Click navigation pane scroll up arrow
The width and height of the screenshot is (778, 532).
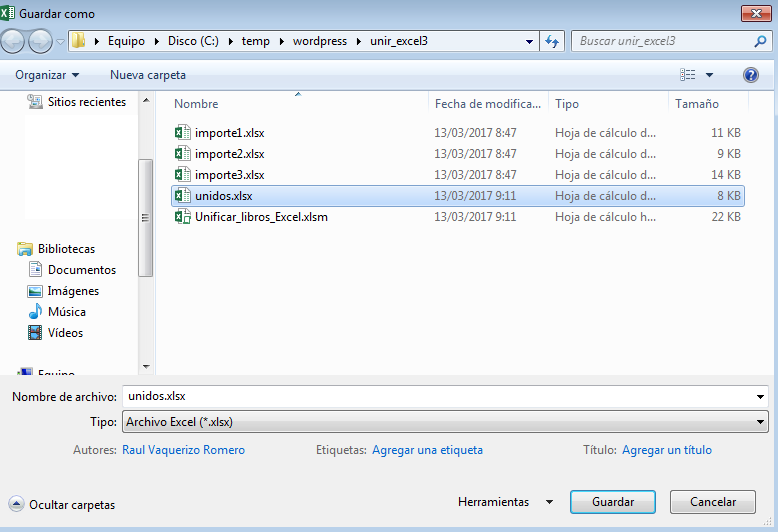click(x=146, y=100)
